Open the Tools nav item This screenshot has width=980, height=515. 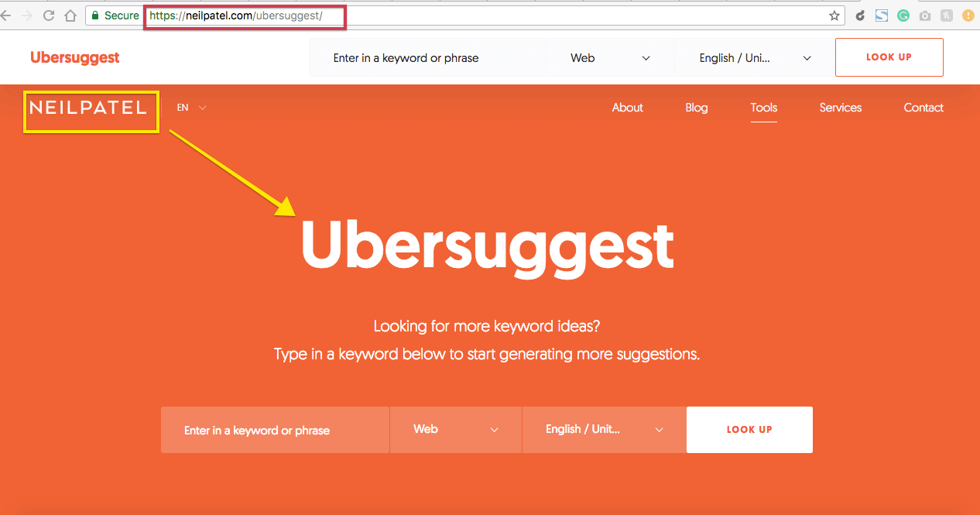pos(764,108)
